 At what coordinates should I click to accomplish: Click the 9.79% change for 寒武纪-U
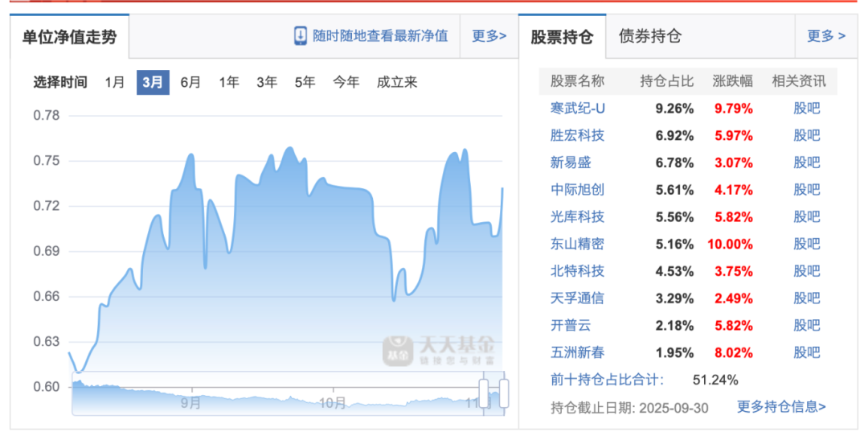tap(733, 109)
